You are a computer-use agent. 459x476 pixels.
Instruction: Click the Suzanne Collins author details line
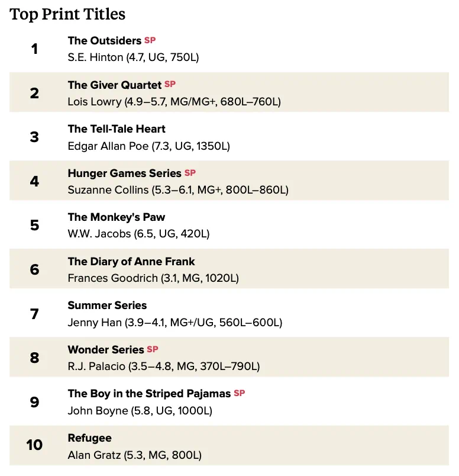point(178,190)
